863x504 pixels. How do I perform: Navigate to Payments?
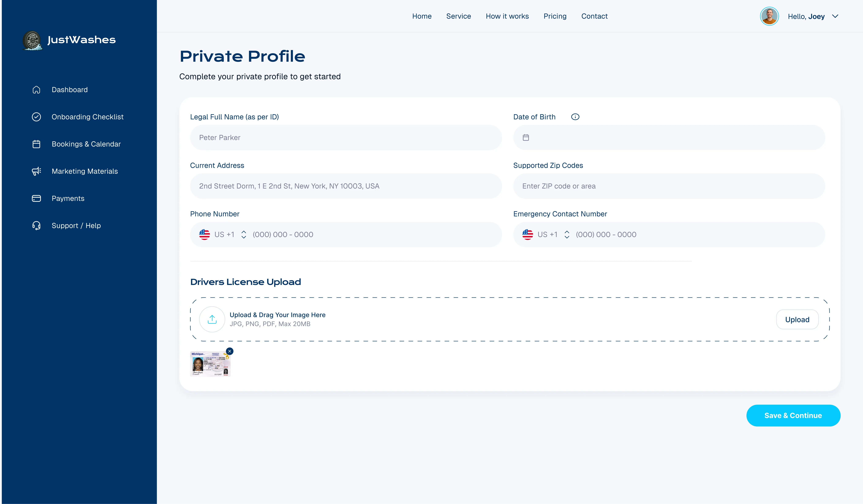click(68, 198)
